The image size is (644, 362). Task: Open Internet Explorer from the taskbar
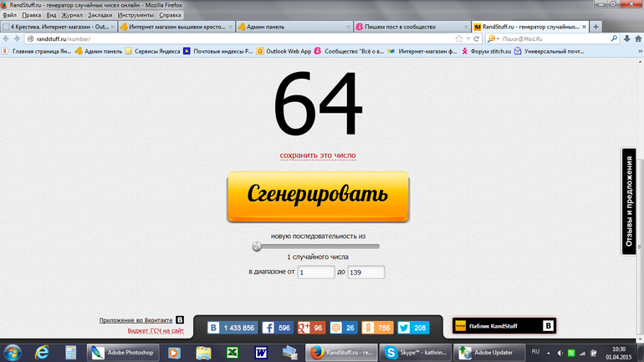click(42, 352)
